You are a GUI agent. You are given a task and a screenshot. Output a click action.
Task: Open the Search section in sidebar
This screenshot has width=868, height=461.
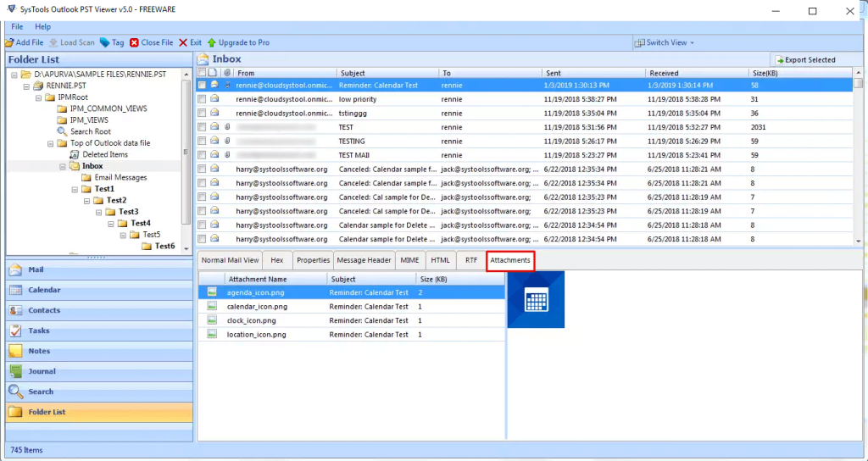(100, 392)
